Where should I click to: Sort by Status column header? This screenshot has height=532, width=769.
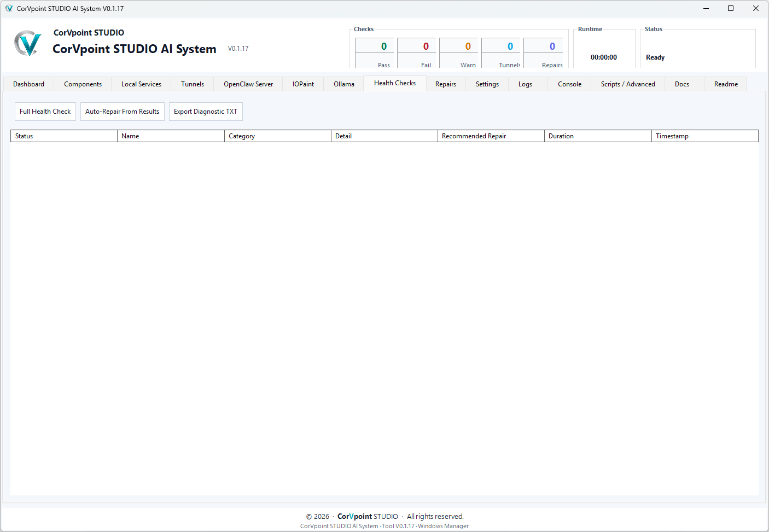(x=64, y=136)
